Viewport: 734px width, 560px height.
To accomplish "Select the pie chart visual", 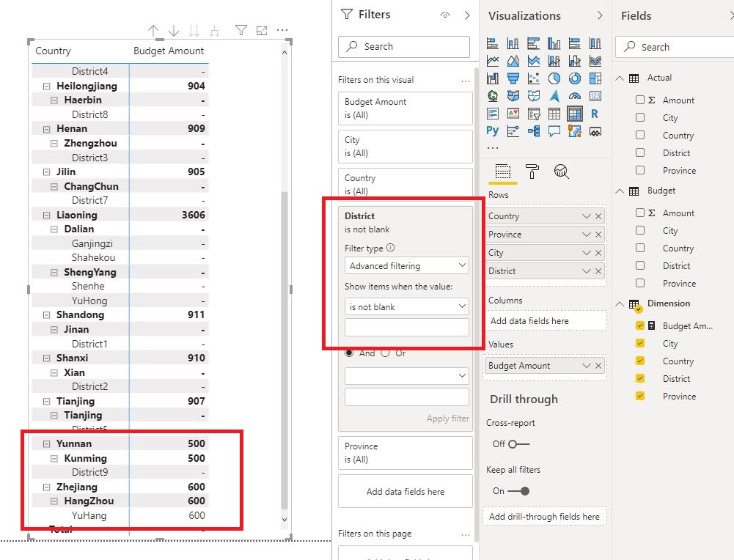I will pos(554,78).
